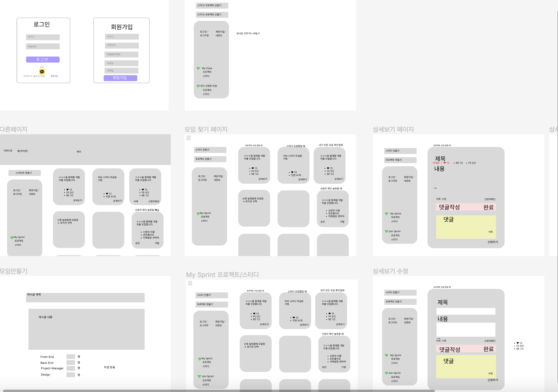Open the hamburger menu on My Sprint page

click(191, 283)
